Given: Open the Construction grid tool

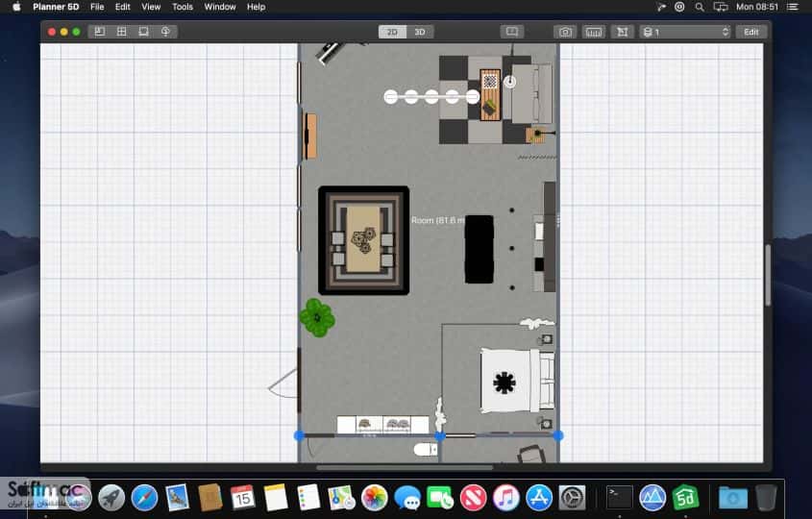Looking at the screenshot, I should (122, 32).
